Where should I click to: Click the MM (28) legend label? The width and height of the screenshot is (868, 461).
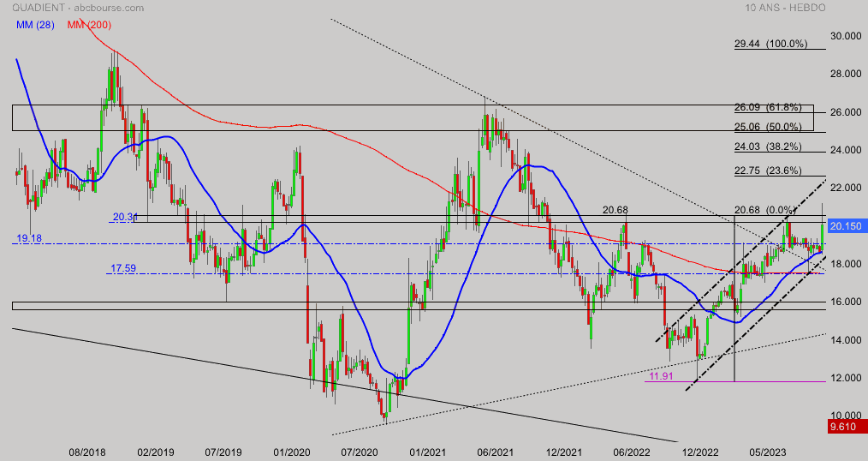[x=35, y=25]
